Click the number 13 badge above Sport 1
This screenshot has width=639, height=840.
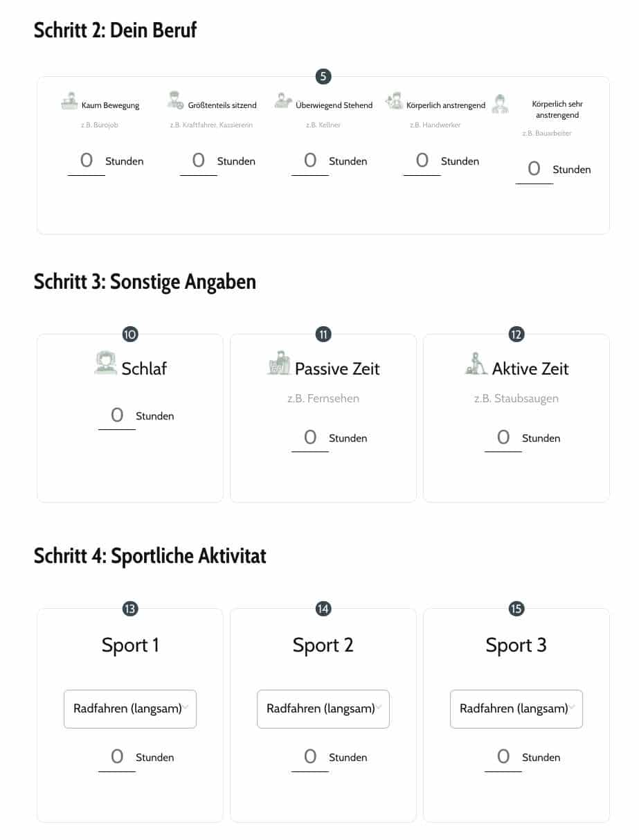pyautogui.click(x=130, y=609)
